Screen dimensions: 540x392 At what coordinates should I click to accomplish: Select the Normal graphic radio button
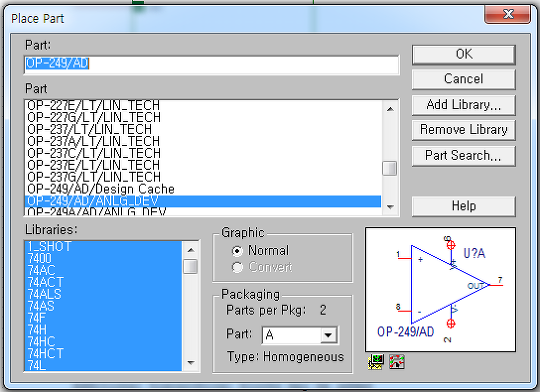237,251
